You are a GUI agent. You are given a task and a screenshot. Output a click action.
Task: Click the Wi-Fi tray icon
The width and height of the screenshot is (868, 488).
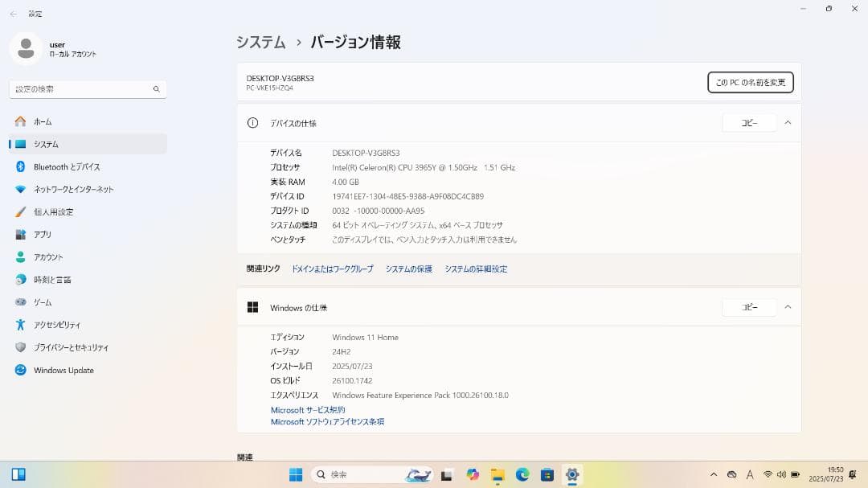tap(768, 474)
